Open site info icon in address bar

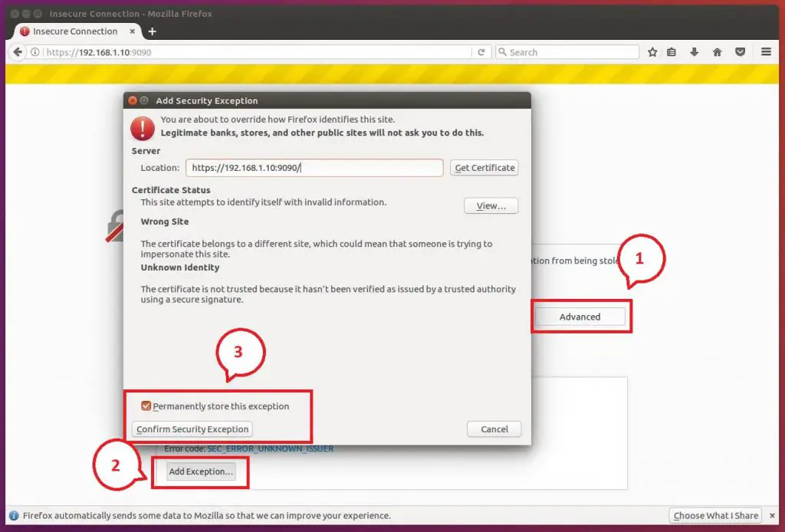(x=35, y=52)
